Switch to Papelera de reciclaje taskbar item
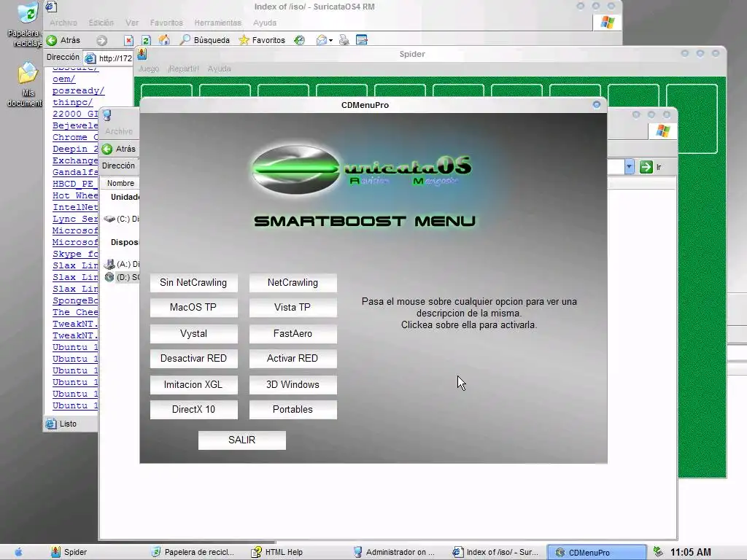Image resolution: width=747 pixels, height=560 pixels. click(x=193, y=552)
